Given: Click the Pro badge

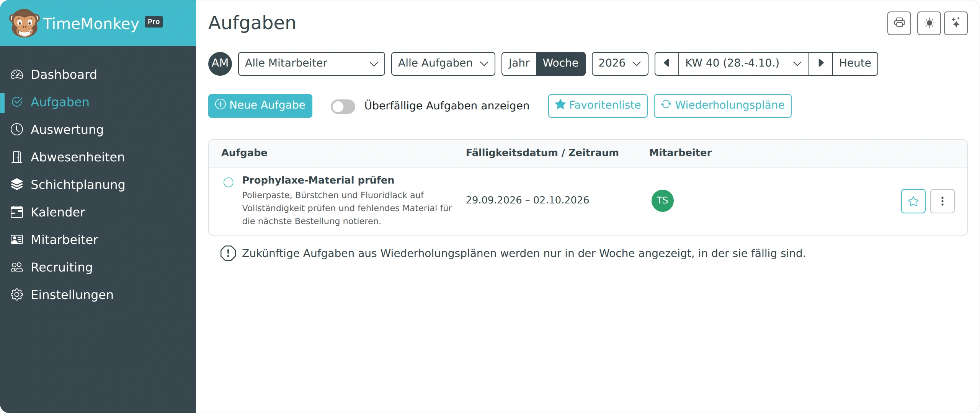Looking at the screenshot, I should [x=154, y=22].
